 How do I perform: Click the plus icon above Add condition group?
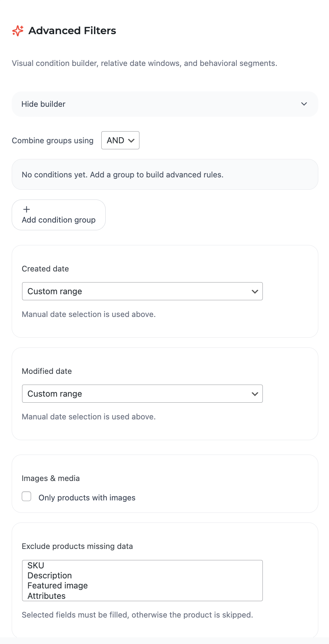coord(26,210)
